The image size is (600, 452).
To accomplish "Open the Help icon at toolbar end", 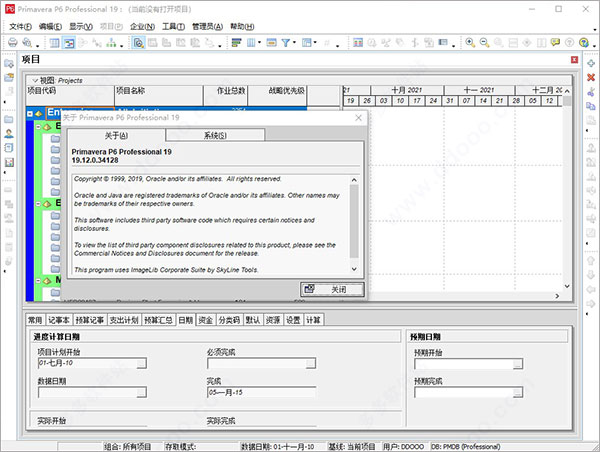I will click(584, 42).
